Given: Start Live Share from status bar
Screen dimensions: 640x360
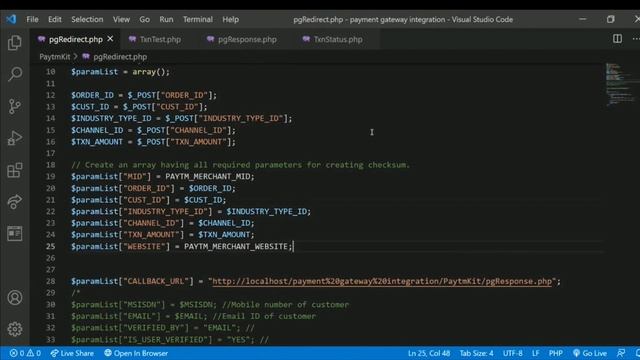Looking at the screenshot, I should point(72,353).
